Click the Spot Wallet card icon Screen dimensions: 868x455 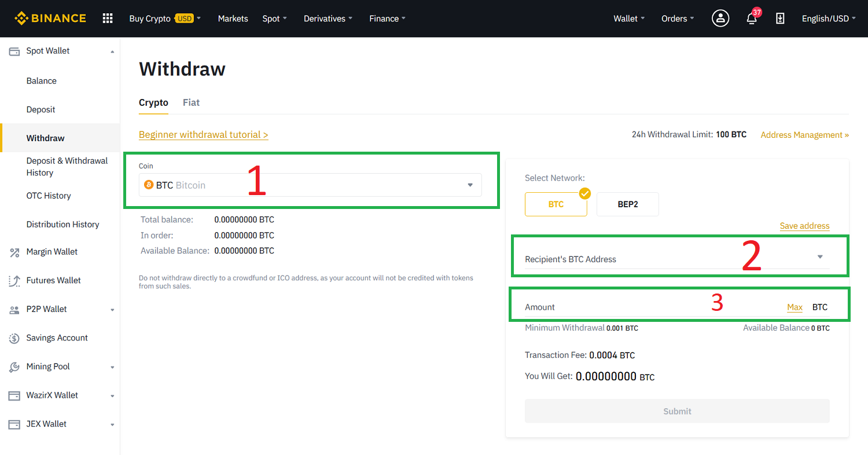pyautogui.click(x=14, y=51)
